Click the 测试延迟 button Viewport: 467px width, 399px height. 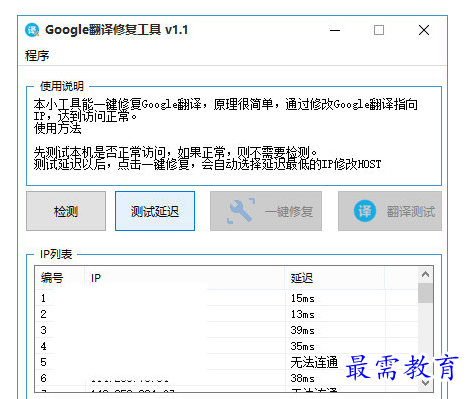point(155,211)
